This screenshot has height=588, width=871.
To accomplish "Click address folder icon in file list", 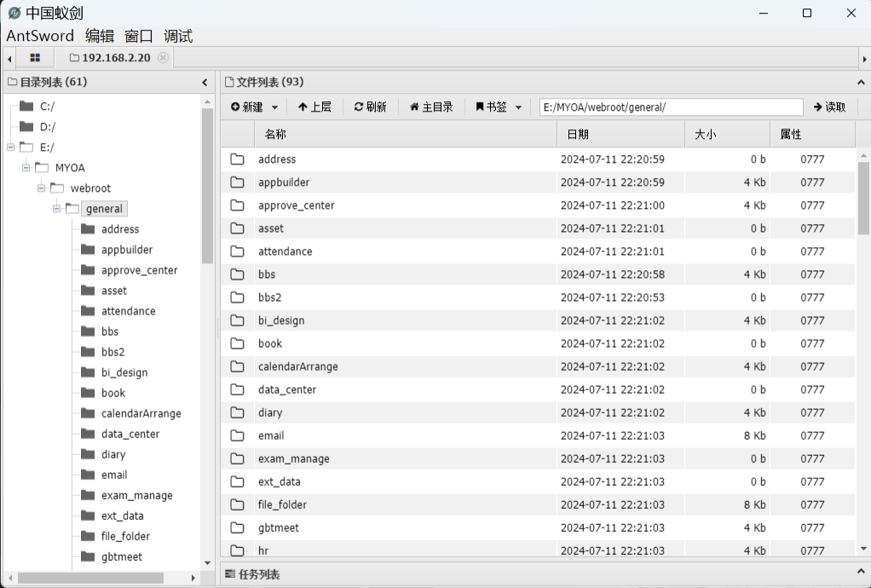I will click(237, 159).
